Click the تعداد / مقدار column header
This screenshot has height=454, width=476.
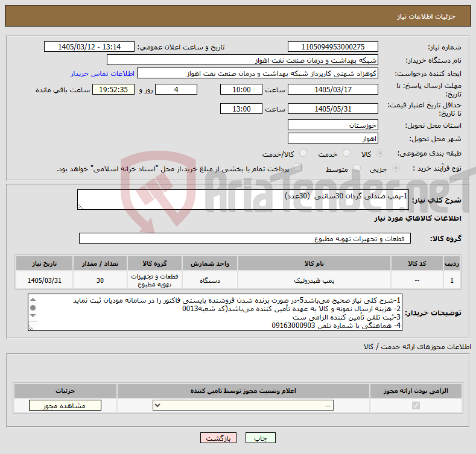[x=100, y=263]
